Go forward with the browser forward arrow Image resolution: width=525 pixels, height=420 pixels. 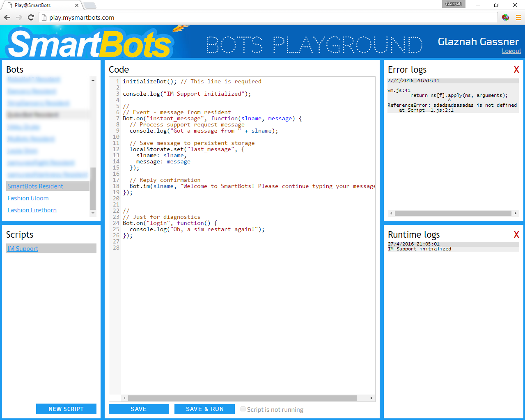19,17
